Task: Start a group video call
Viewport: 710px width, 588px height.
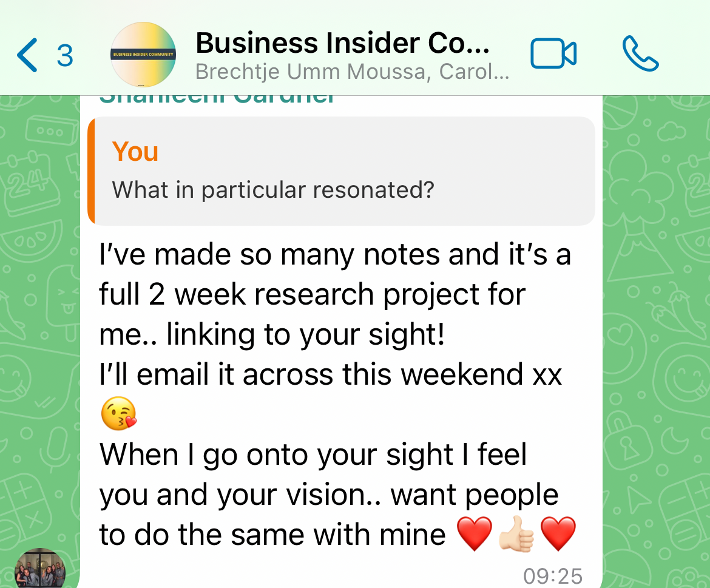Action: pos(553,54)
